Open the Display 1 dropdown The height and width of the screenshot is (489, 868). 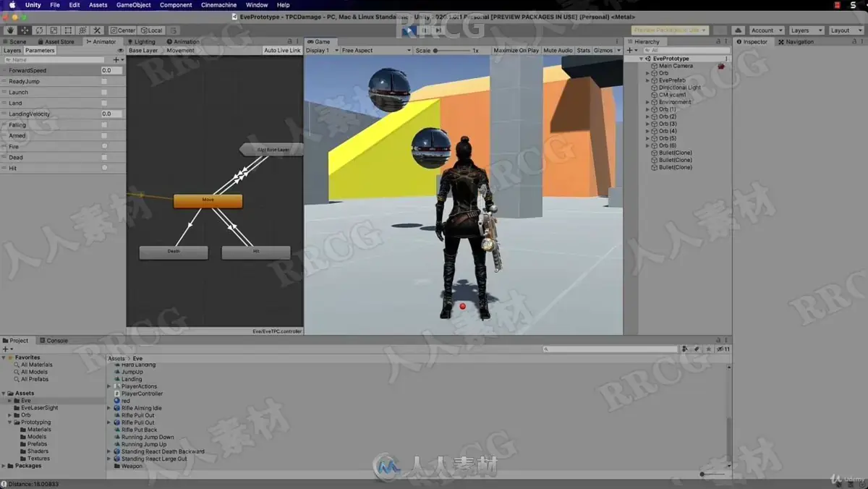(x=321, y=51)
